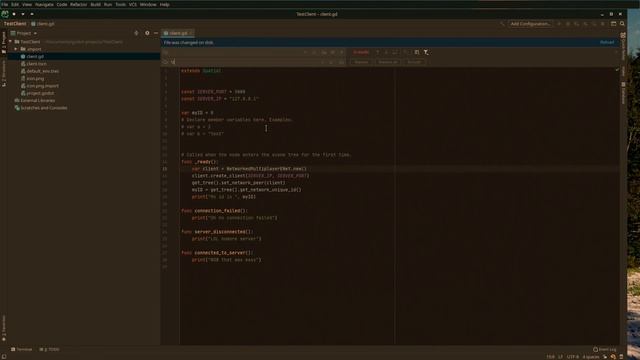
Task: Click 4 spaces indent setting in status bar
Action: 591,357
